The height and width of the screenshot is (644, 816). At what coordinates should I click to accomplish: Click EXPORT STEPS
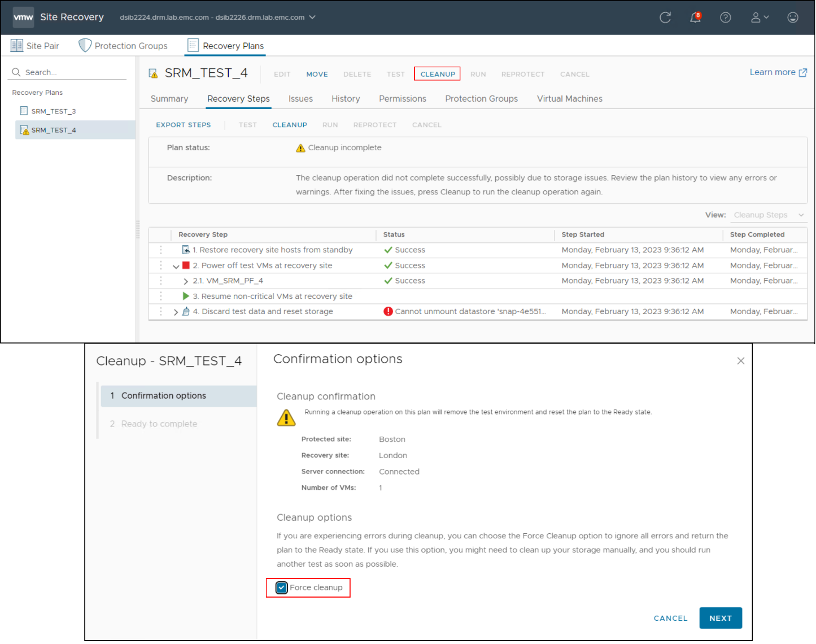[184, 125]
